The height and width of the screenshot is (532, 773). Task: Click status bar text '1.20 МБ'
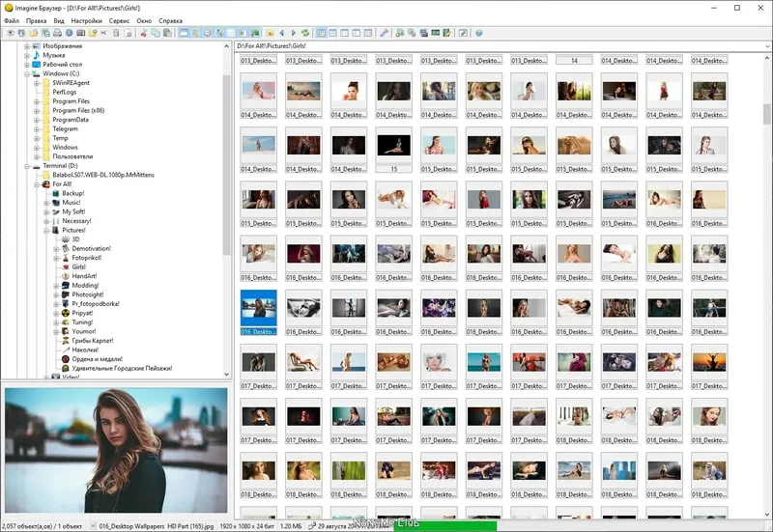click(291, 526)
